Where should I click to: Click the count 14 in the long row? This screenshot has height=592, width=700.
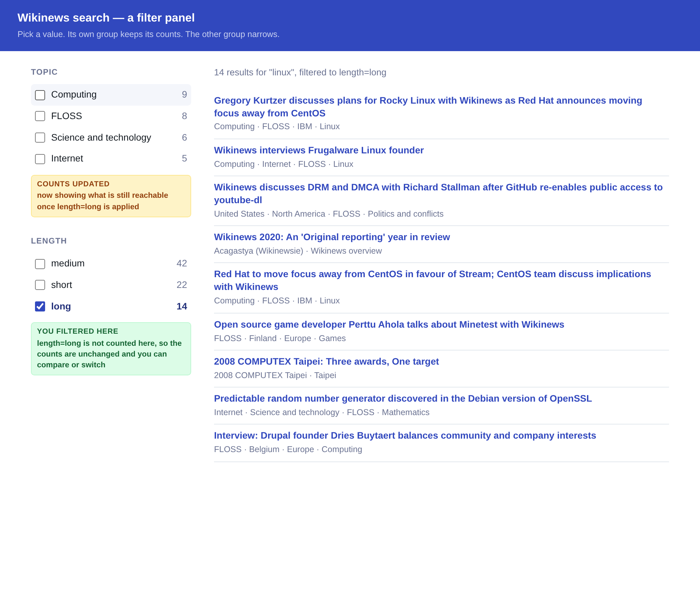pyautogui.click(x=182, y=306)
